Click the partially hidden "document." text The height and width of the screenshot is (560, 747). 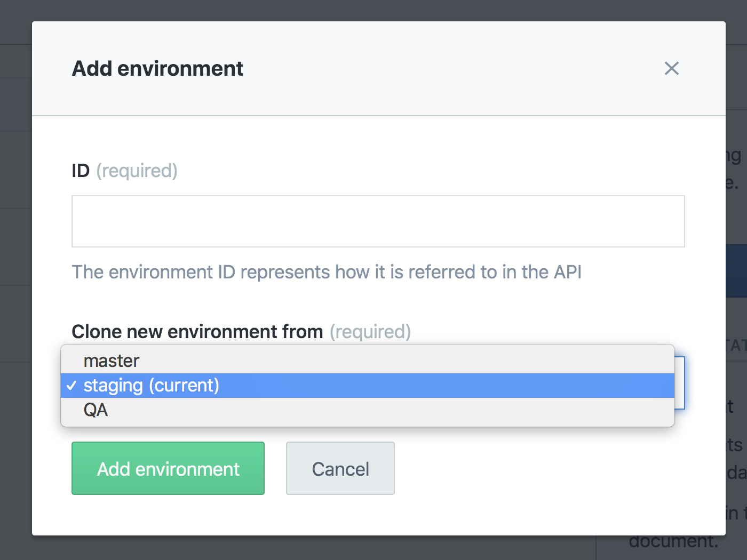click(x=673, y=542)
